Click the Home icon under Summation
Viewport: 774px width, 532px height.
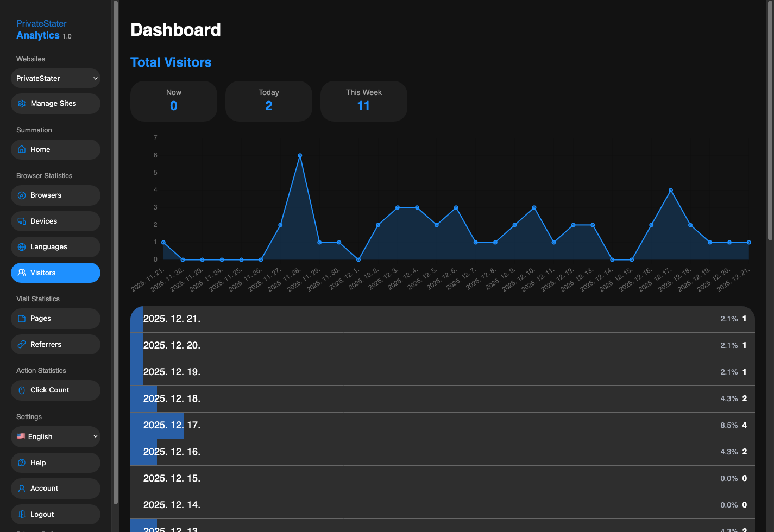22,149
